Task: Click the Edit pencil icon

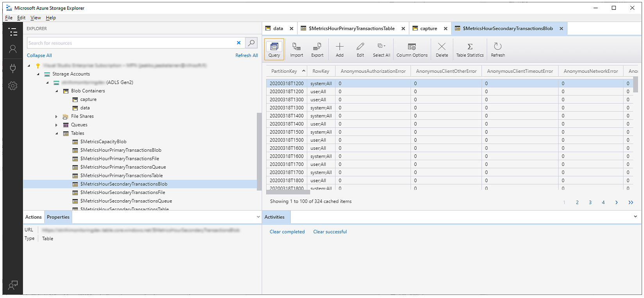Action: [360, 50]
